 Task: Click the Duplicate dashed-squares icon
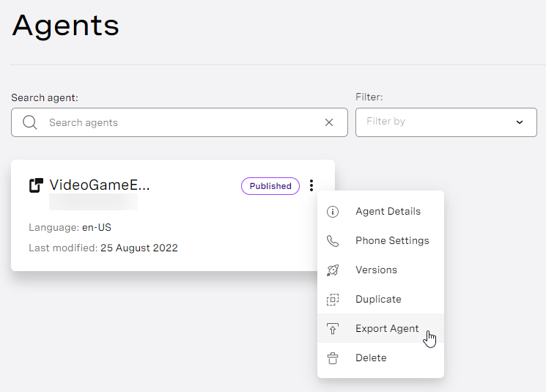click(333, 300)
